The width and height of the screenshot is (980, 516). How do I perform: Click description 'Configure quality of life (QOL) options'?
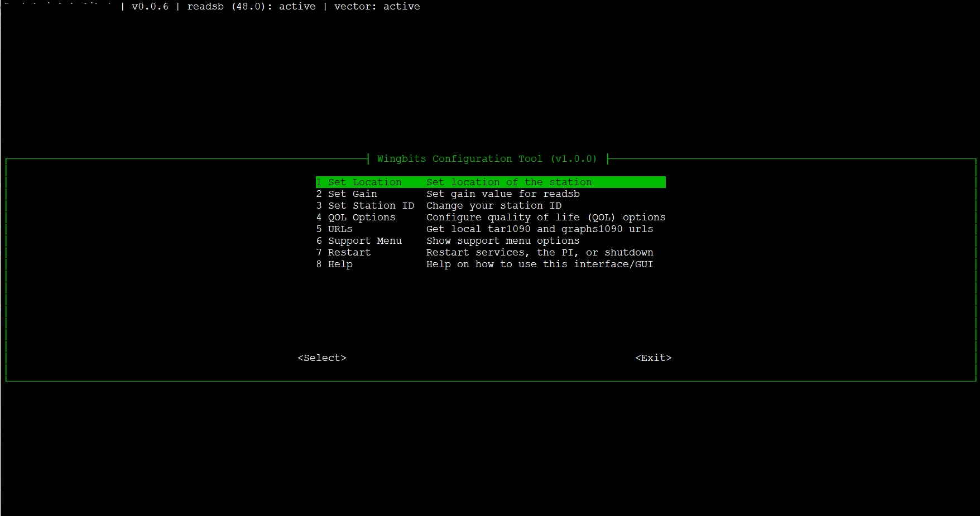546,218
